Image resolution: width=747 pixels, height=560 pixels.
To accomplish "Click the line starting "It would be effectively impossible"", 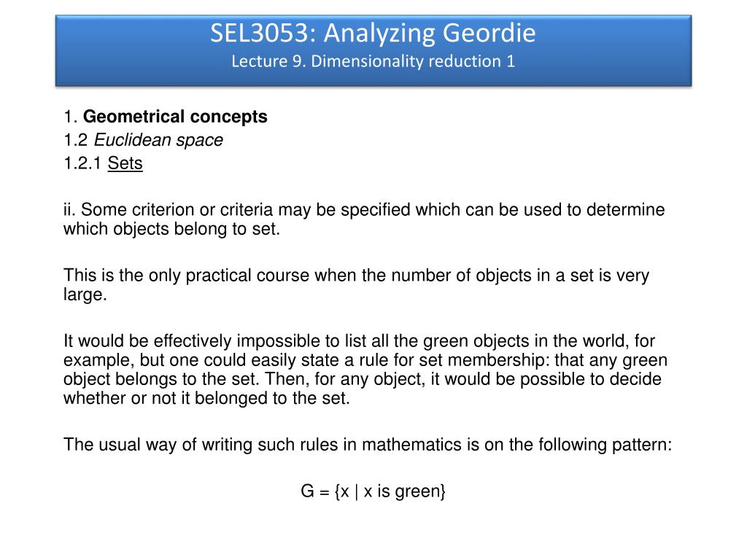I will tap(359, 341).
